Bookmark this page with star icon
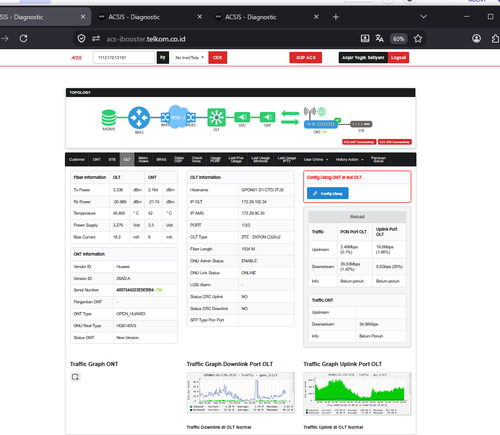Viewport: 500px width, 435px height. point(418,39)
